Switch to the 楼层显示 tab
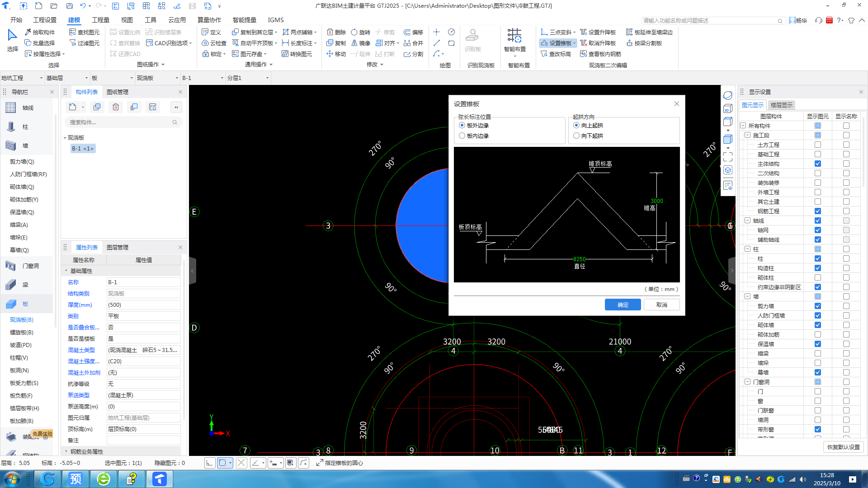This screenshot has width=868, height=488. [781, 105]
